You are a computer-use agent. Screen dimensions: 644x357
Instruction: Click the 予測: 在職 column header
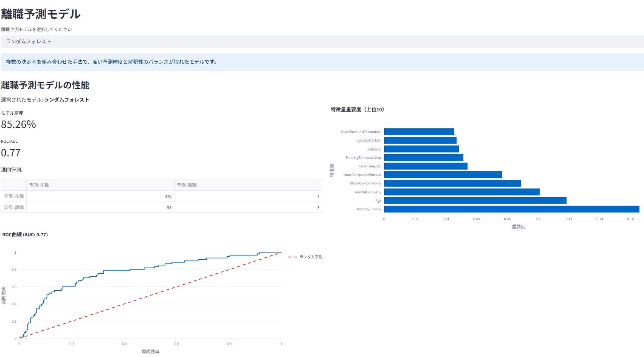click(100, 185)
